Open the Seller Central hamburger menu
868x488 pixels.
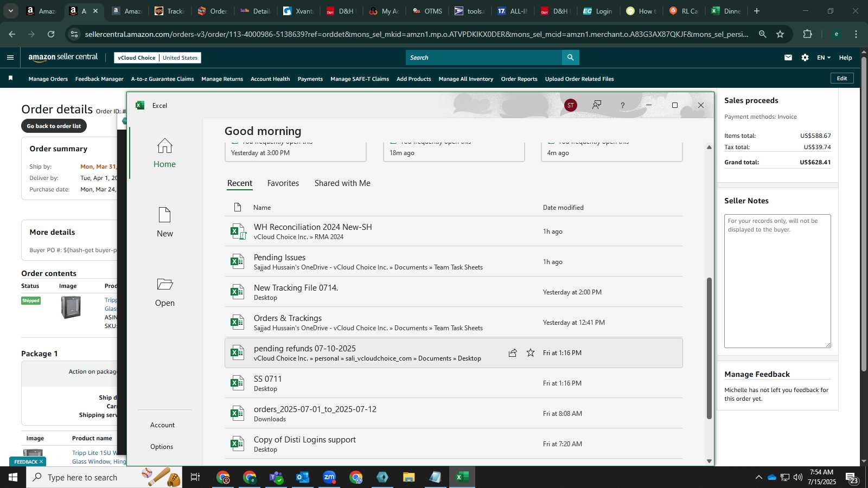(10, 57)
